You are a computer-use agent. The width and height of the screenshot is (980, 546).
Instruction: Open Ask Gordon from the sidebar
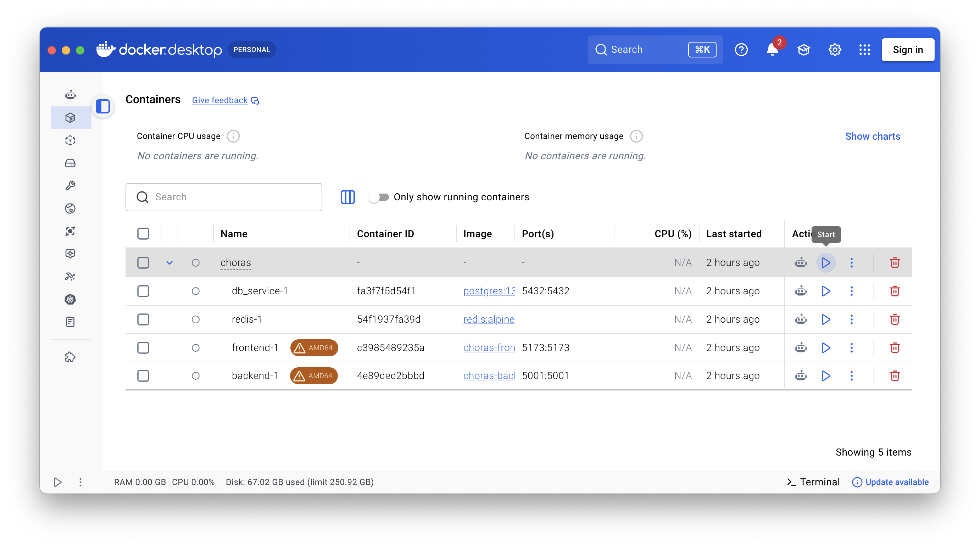71,95
